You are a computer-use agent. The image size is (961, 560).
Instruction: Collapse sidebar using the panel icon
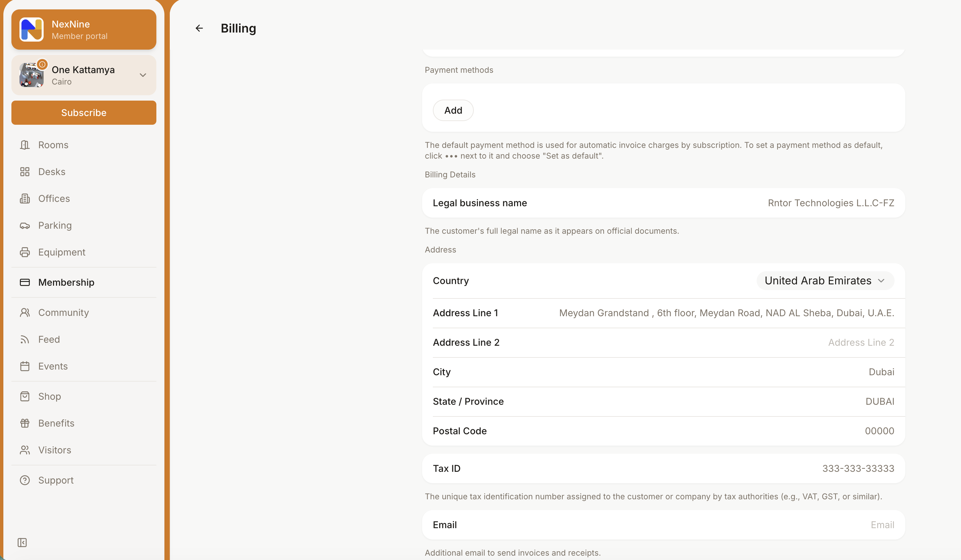click(22, 542)
